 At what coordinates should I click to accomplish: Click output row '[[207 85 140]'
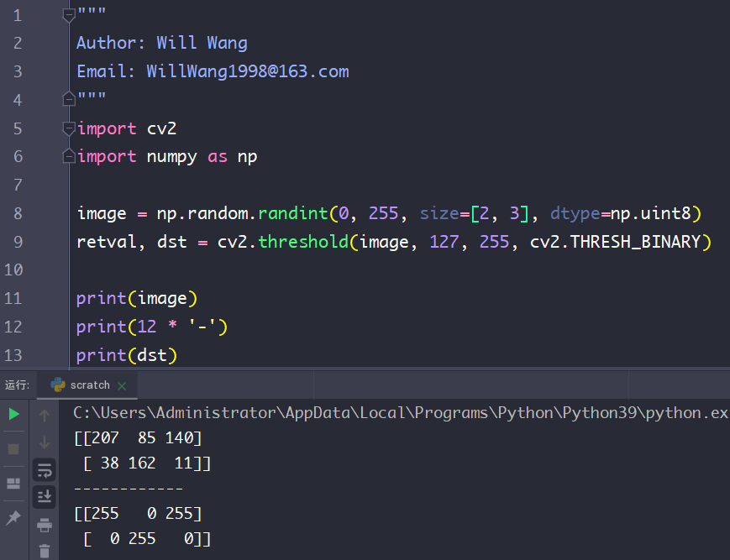coord(138,438)
